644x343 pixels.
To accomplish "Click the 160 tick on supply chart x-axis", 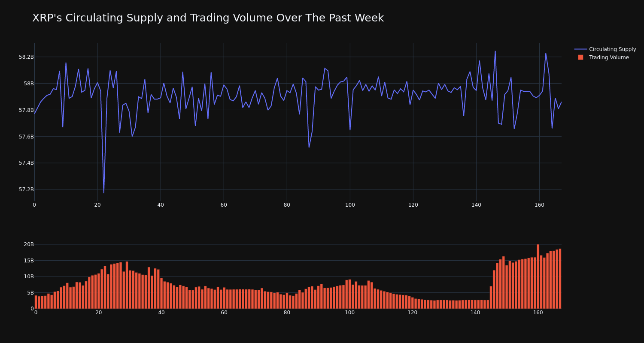I will 539,205.
